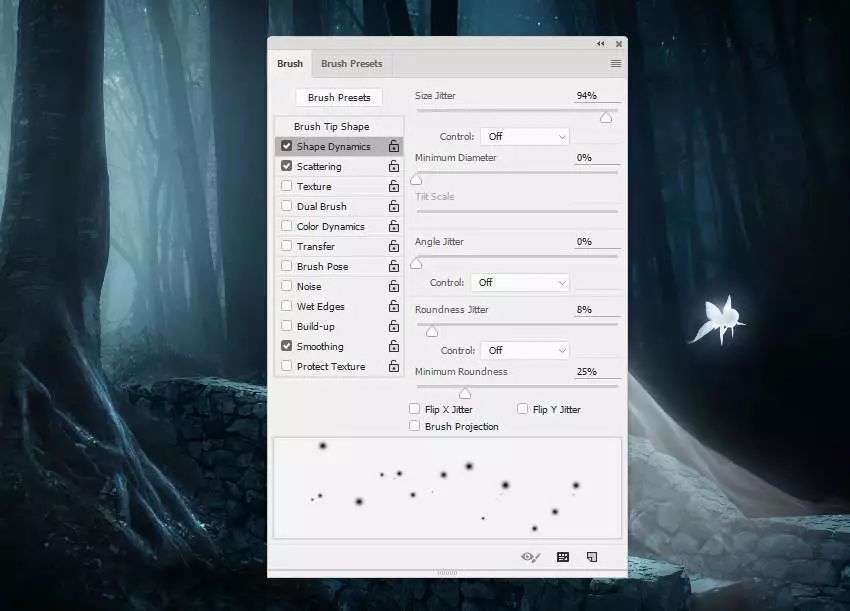Screen dimensions: 850x611
Task: Click the Roundness Jitter slider handle
Action: point(432,331)
